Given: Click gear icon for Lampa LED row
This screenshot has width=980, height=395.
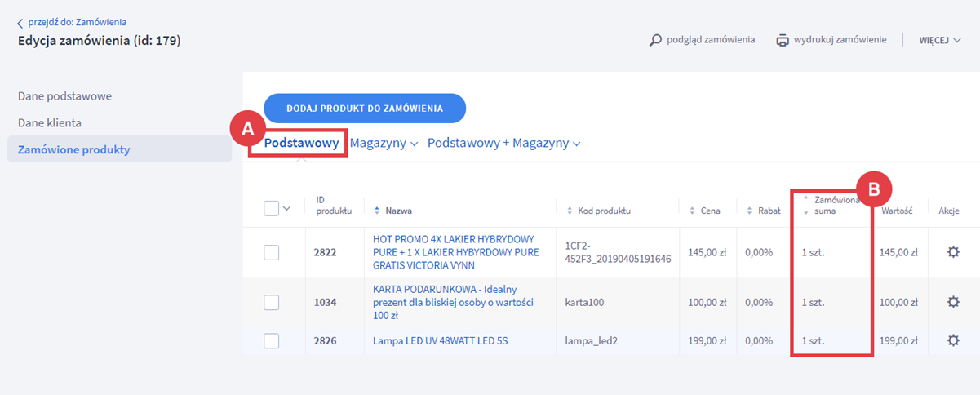Looking at the screenshot, I should [952, 340].
